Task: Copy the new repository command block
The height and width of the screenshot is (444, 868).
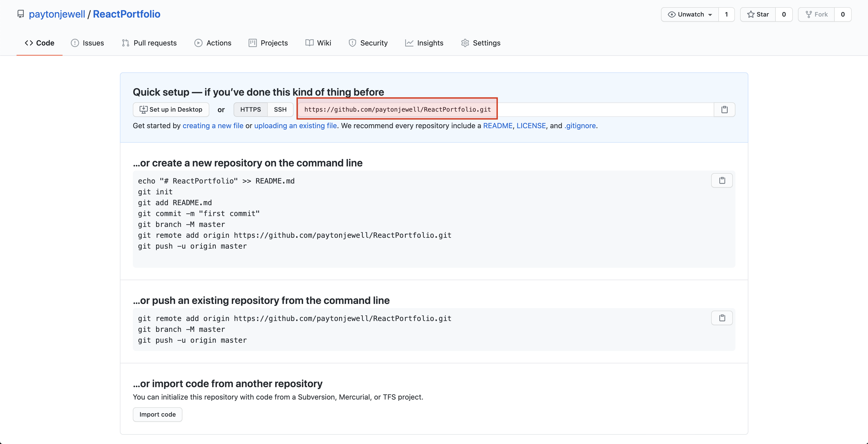Action: [x=722, y=181]
